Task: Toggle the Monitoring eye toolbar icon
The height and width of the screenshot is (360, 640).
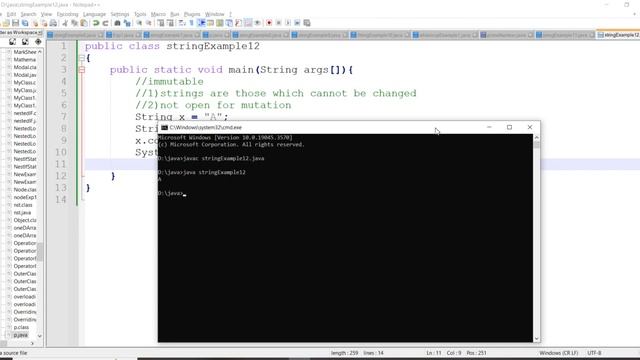Action: tap(258, 23)
